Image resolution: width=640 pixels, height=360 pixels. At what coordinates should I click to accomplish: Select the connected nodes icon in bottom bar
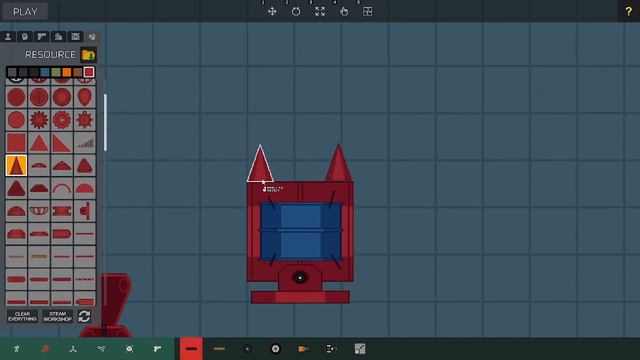coord(101,349)
